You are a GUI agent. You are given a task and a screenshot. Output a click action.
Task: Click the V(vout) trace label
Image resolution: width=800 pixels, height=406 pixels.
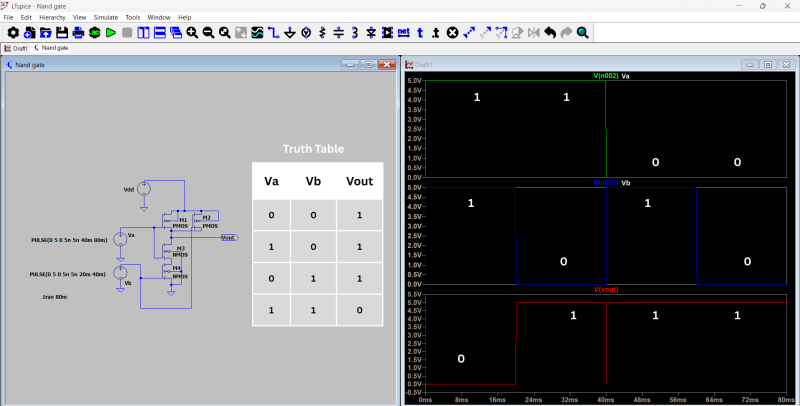[x=607, y=289]
